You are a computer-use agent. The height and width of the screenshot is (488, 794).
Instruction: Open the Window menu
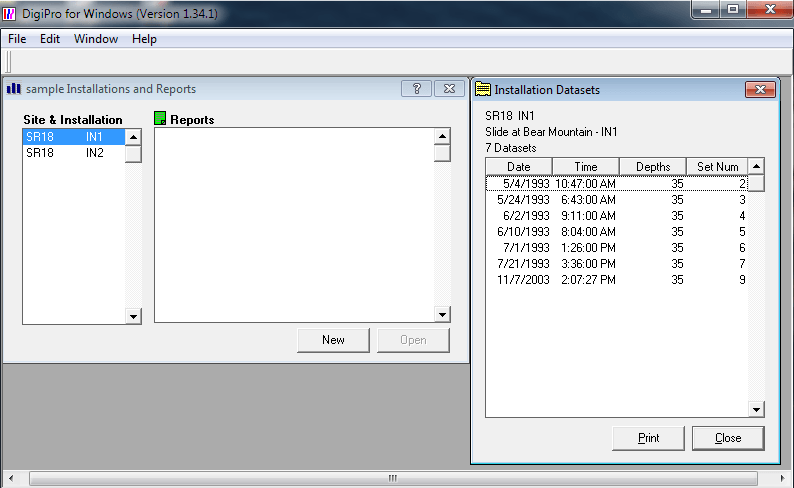click(x=96, y=39)
